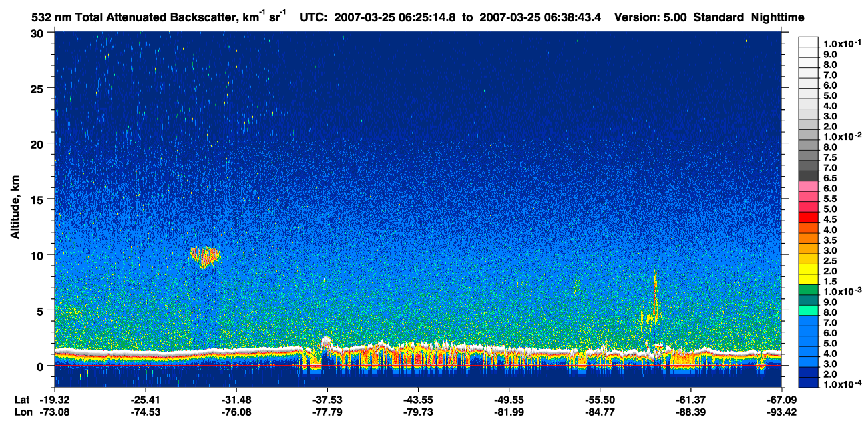The width and height of the screenshot is (868, 445).
Task: Click the tall vertical yellow plume near 5 km altitude
Action: pos(655,298)
